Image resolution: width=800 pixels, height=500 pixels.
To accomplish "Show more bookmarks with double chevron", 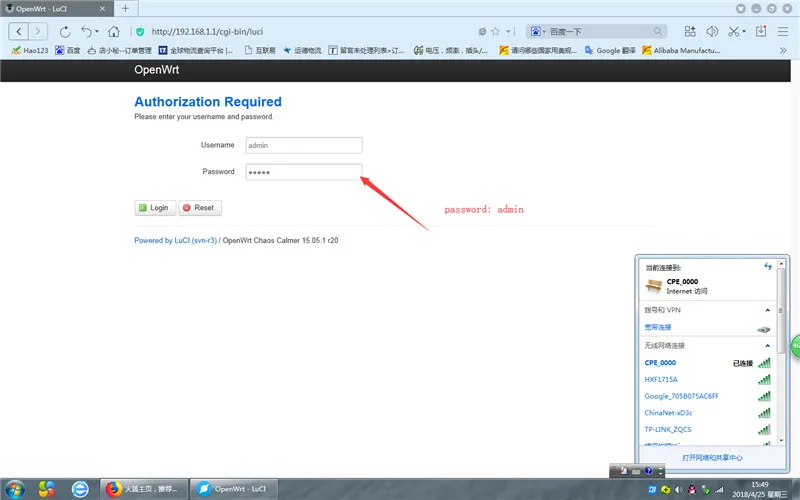I will tap(783, 51).
